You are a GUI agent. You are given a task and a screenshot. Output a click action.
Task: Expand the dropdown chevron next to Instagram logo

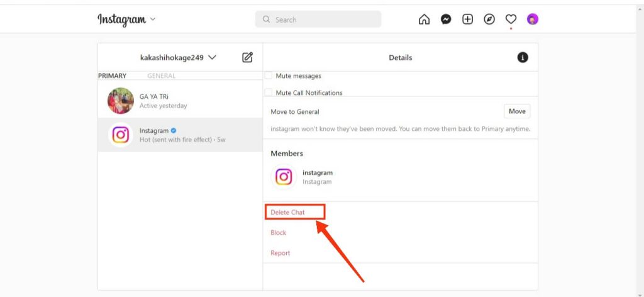click(x=153, y=20)
